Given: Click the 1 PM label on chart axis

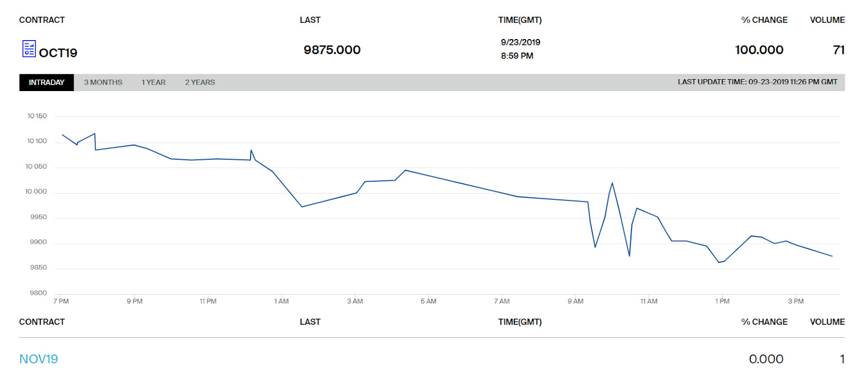Looking at the screenshot, I should [x=722, y=301].
